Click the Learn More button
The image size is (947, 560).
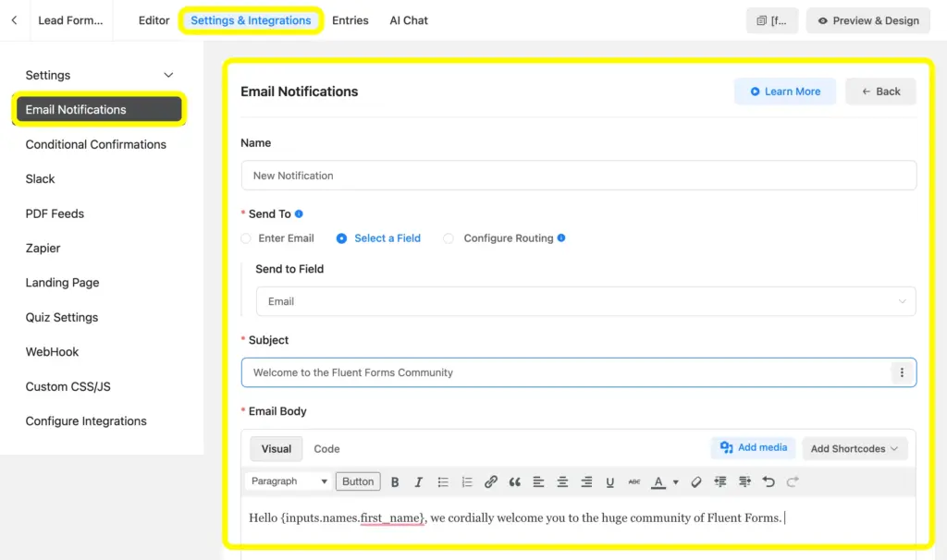pos(785,91)
